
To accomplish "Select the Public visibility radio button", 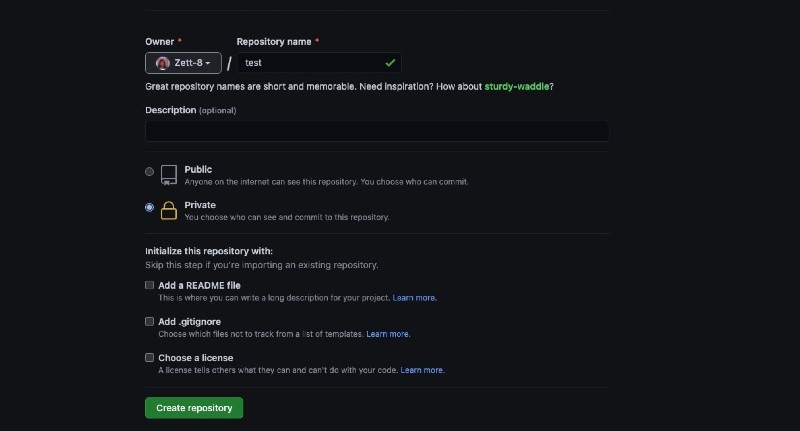I will [150, 172].
